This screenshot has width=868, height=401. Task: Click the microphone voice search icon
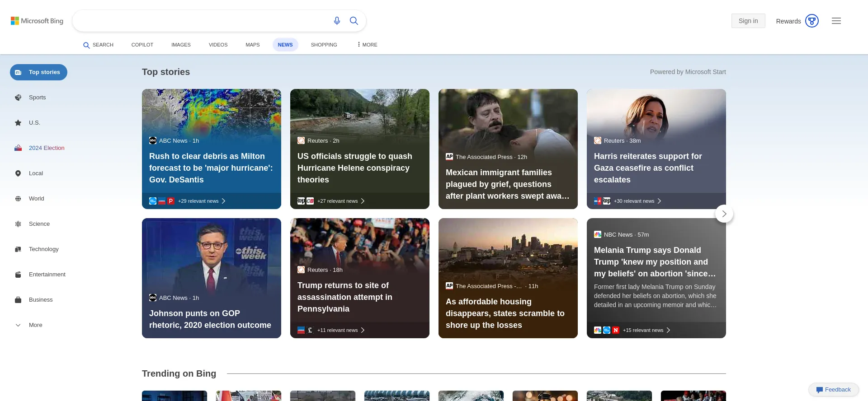click(x=337, y=21)
